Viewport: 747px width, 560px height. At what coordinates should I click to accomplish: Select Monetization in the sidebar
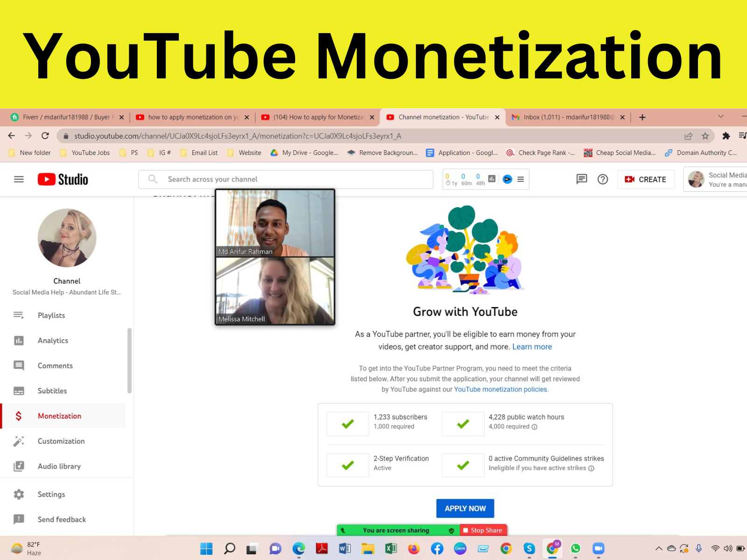click(63, 416)
